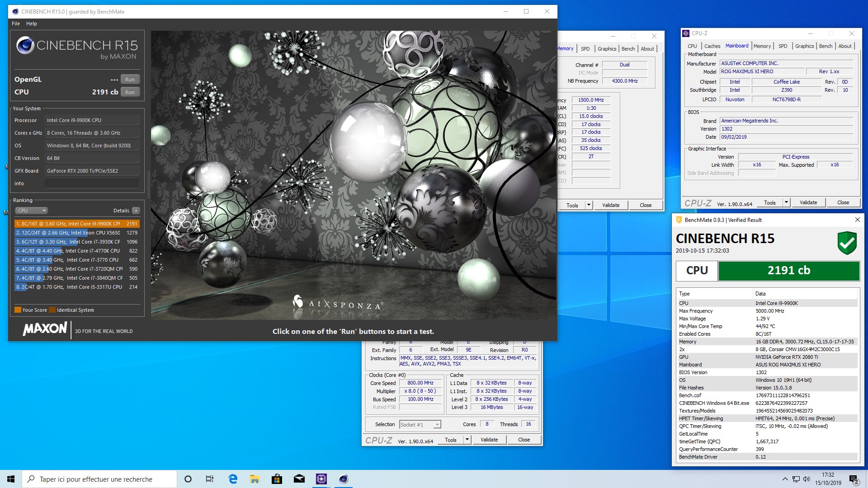Open Cortana circle icon on taskbar
The width and height of the screenshot is (868, 488).
click(x=188, y=479)
